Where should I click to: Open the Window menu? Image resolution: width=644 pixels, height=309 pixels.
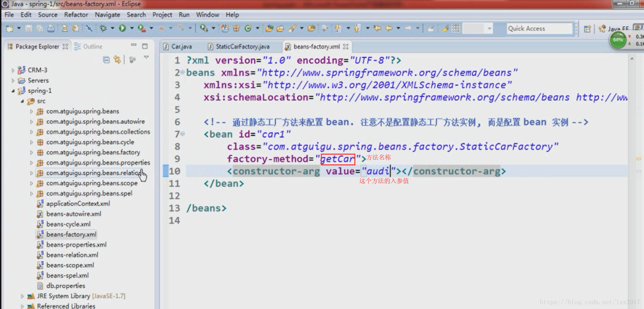208,15
